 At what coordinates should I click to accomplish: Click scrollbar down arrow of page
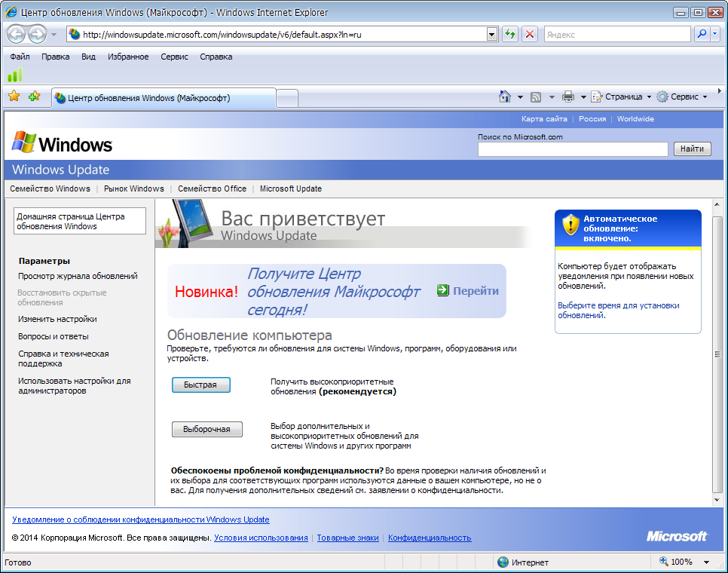(717, 500)
